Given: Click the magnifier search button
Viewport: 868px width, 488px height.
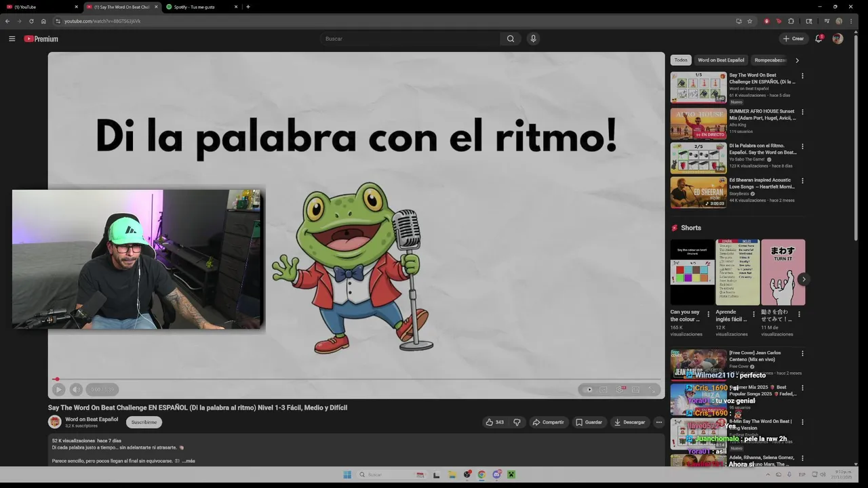Looking at the screenshot, I should pyautogui.click(x=511, y=39).
